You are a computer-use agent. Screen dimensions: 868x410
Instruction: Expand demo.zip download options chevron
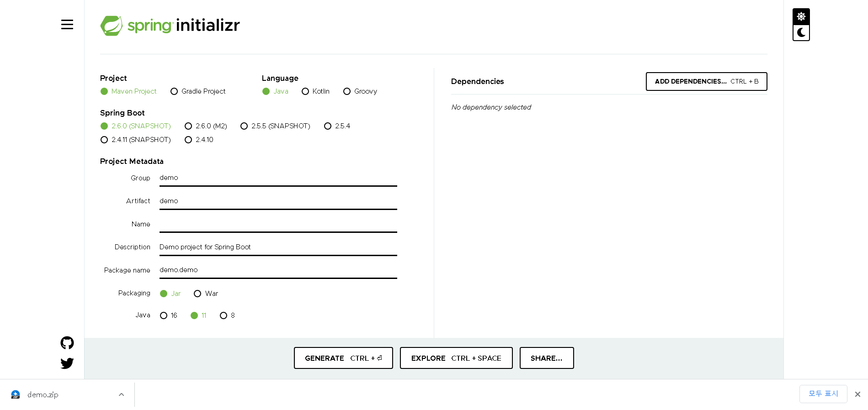(121, 394)
